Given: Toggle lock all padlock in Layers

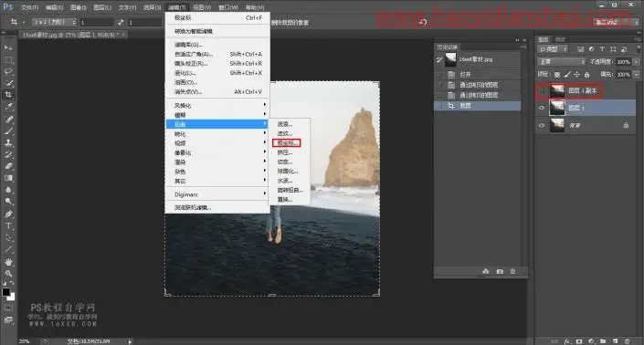Looking at the screenshot, I should pyautogui.click(x=587, y=75).
